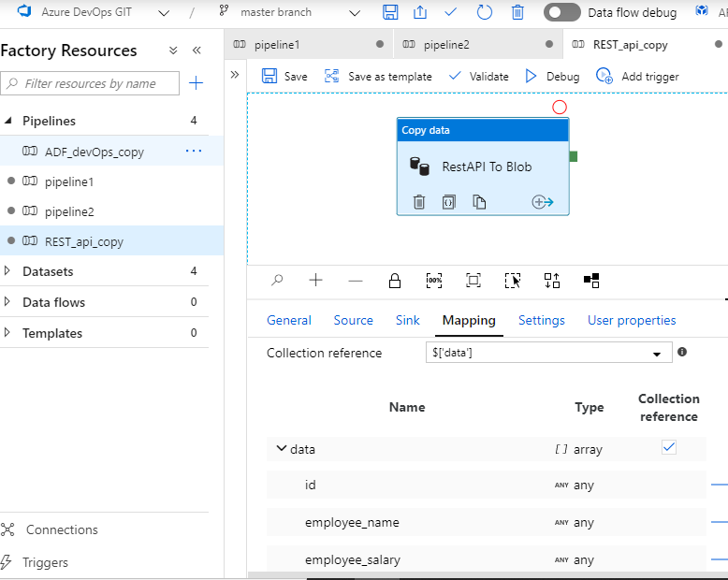Click the auto align icon

552,281
